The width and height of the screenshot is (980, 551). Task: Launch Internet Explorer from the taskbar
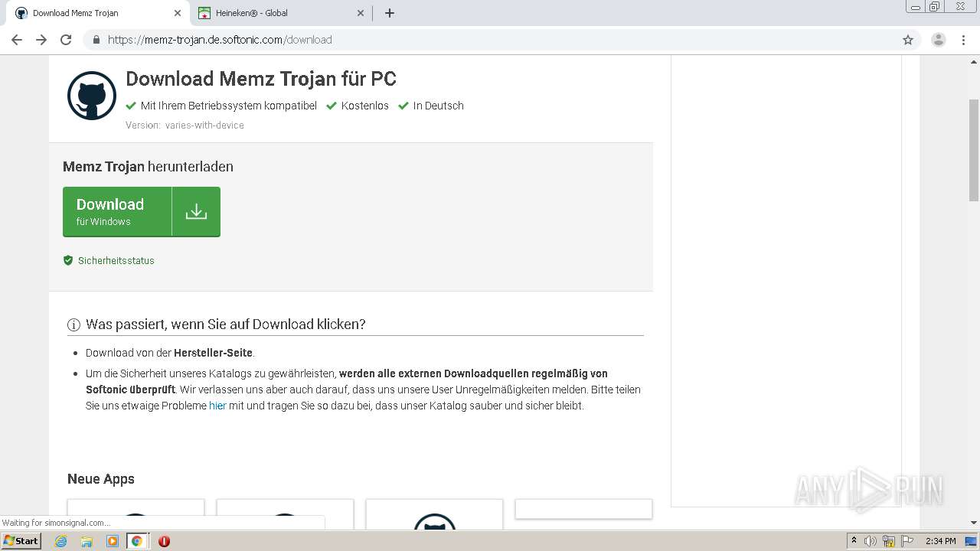pyautogui.click(x=61, y=541)
